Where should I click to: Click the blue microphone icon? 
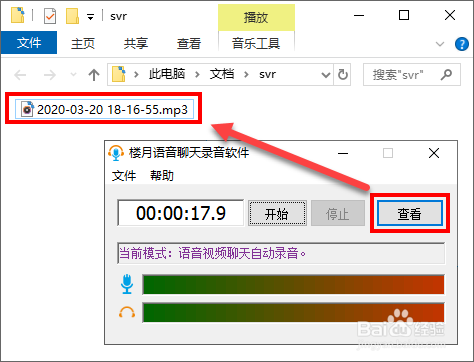pos(127,284)
